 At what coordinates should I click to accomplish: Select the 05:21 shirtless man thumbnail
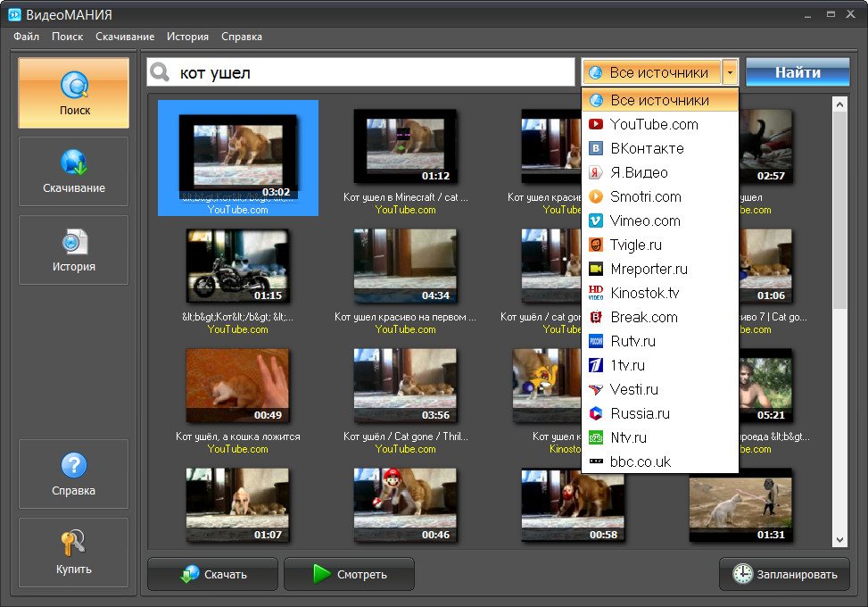click(x=765, y=386)
